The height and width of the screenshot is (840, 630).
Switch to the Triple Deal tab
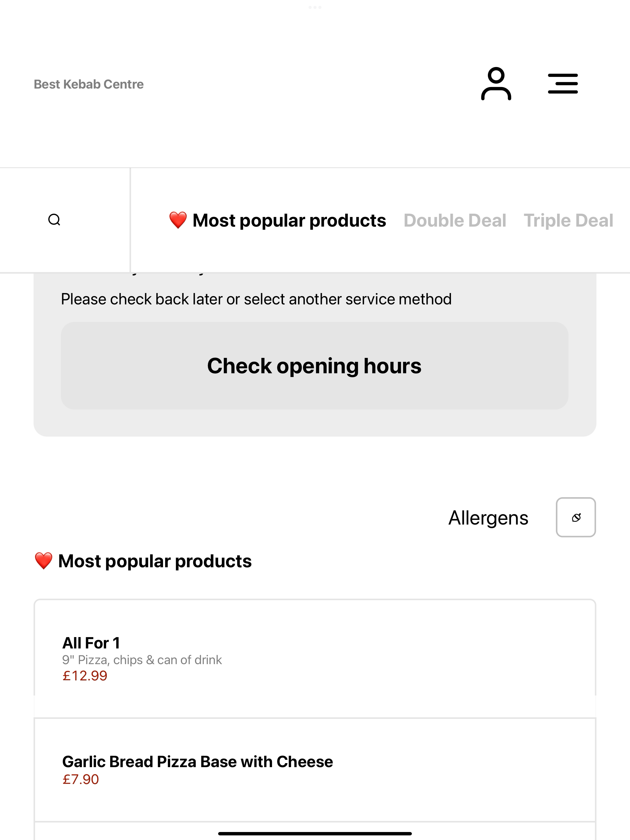pos(568,220)
